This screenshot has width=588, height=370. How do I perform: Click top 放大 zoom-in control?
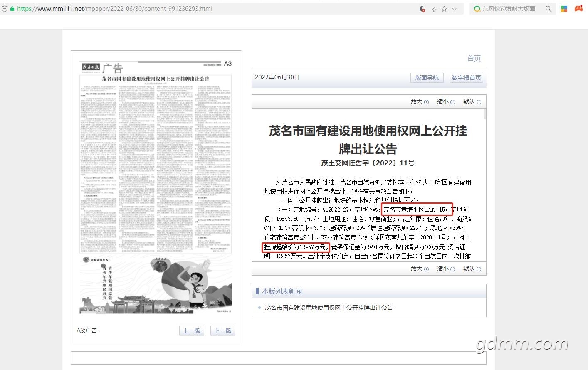pos(420,101)
